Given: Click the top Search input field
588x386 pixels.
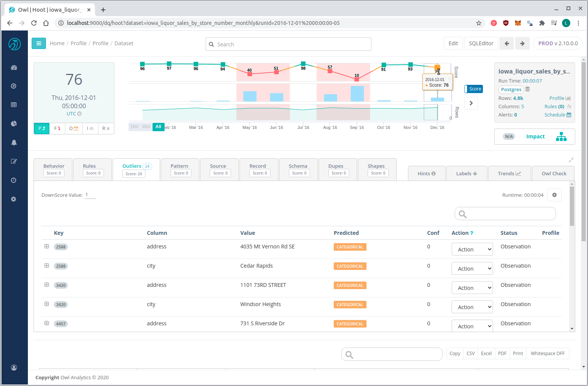Looking at the screenshot, I should tap(289, 44).
